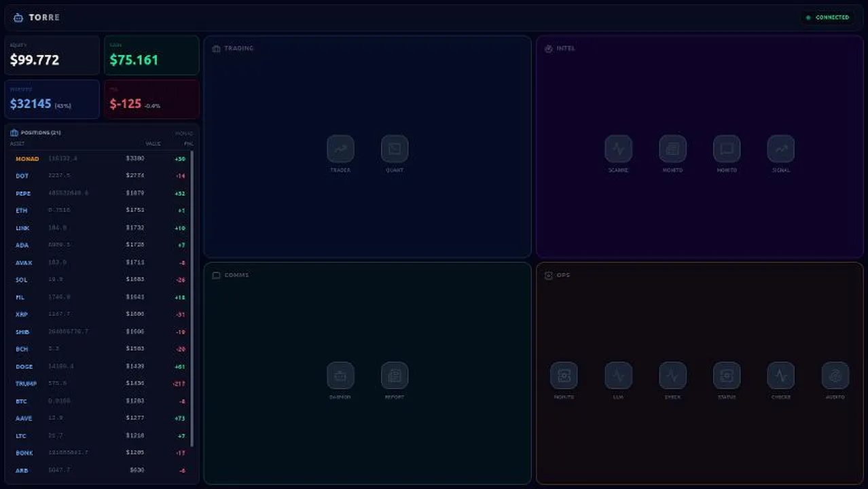868x489 pixels.
Task: Click the Ops panel header icon
Action: [549, 275]
